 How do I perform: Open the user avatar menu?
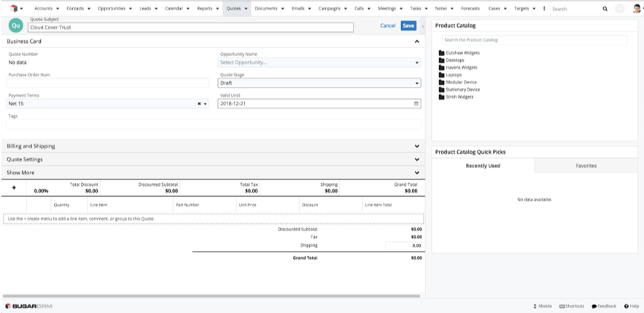tap(629, 9)
